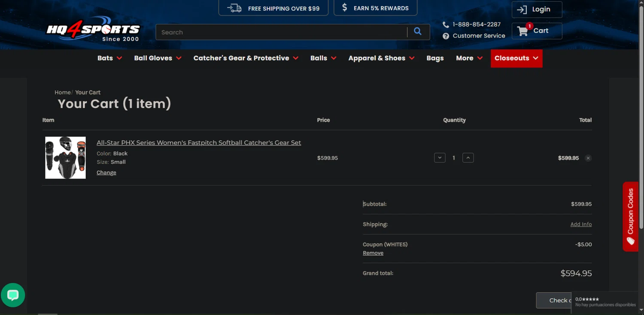
Task: Click the 1-888-854-2287 phone number
Action: click(x=477, y=24)
